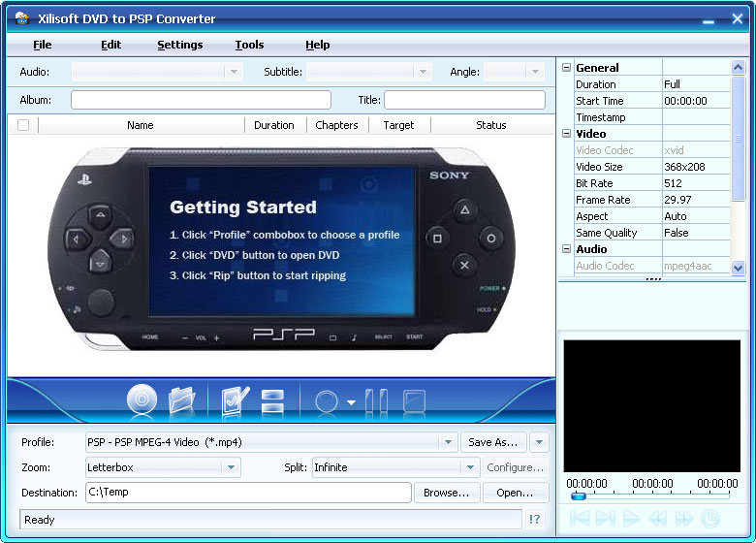This screenshot has width=756, height=543.
Task: Open the Profile combobox
Action: (448, 442)
